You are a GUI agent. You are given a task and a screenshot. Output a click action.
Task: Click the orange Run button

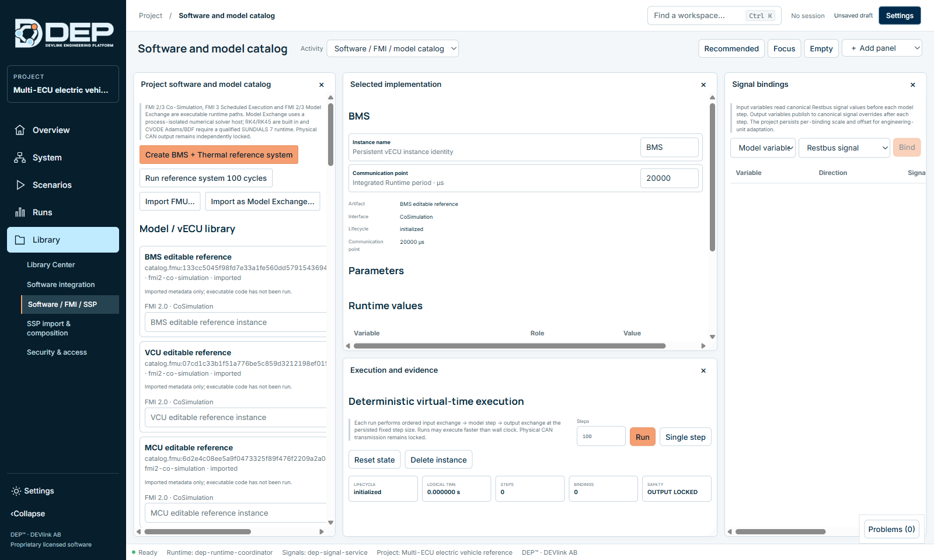643,437
